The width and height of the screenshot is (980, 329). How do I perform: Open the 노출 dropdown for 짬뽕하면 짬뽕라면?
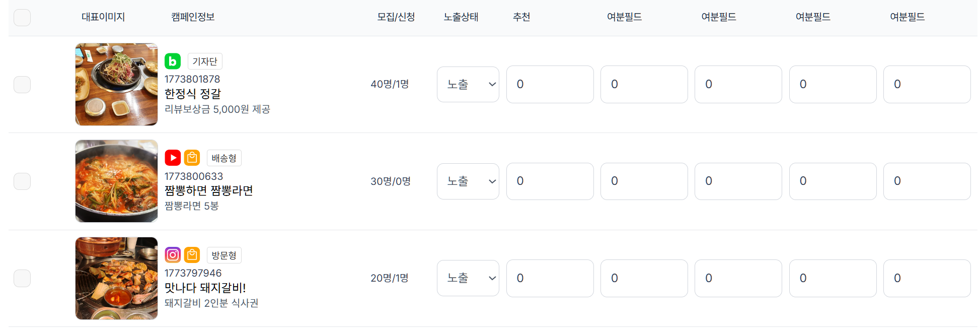(x=468, y=181)
